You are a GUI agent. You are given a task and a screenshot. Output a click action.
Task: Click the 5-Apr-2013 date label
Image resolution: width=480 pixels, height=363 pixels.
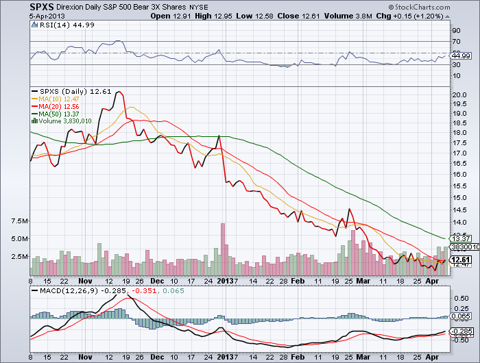pos(47,16)
